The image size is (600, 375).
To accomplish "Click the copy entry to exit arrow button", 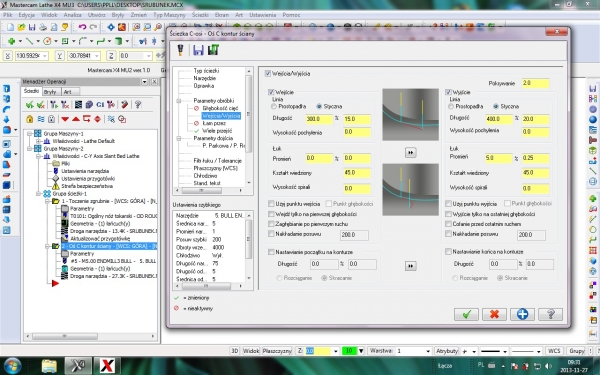I will (410, 153).
